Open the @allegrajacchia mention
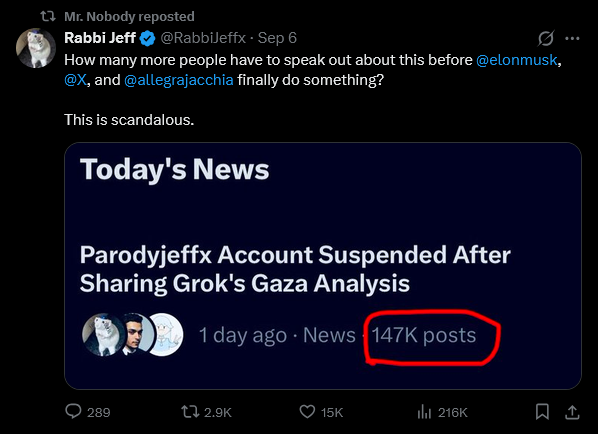 [179, 80]
